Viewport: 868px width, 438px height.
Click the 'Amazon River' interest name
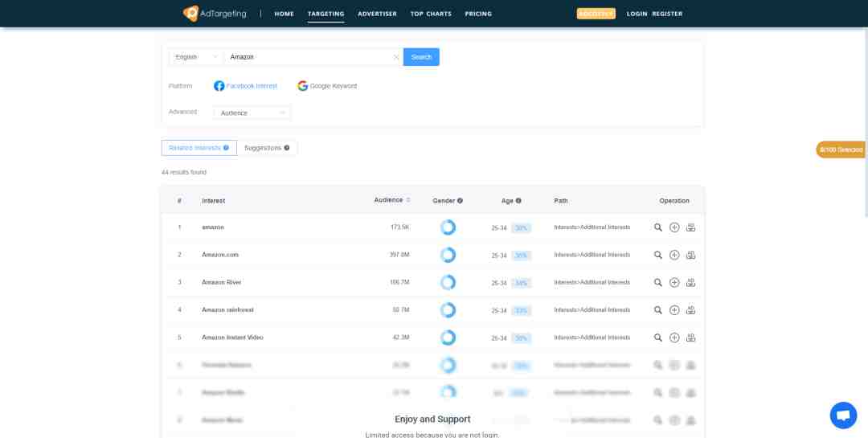point(222,282)
